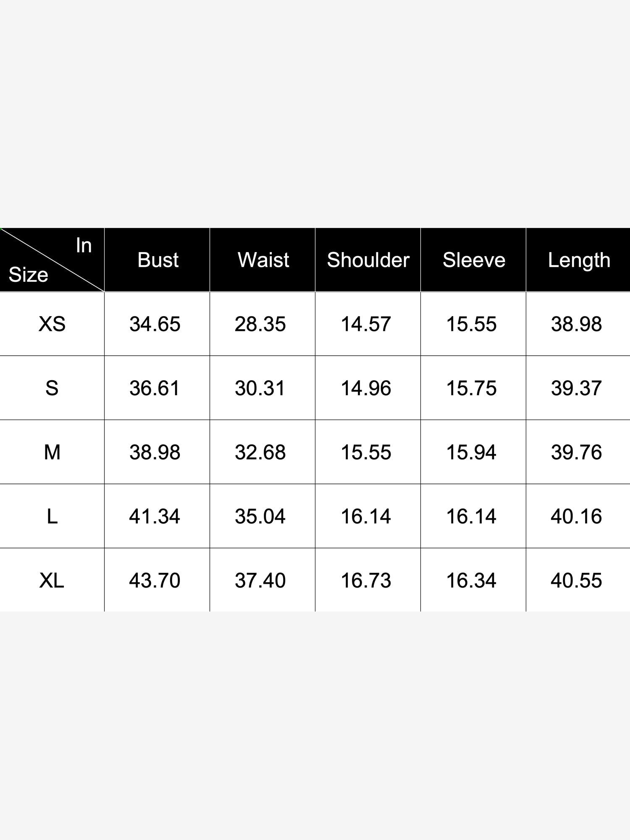
Task: Click the M size row label
Action: (52, 452)
